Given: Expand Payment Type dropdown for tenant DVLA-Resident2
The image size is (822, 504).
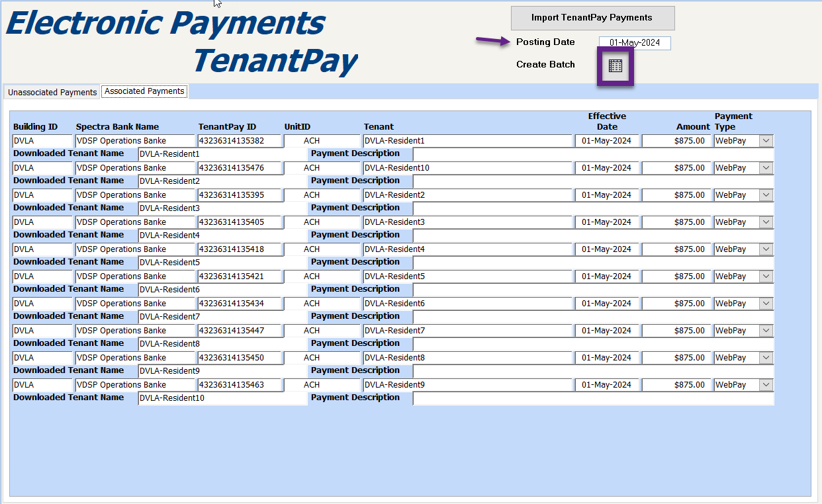Looking at the screenshot, I should coord(766,195).
